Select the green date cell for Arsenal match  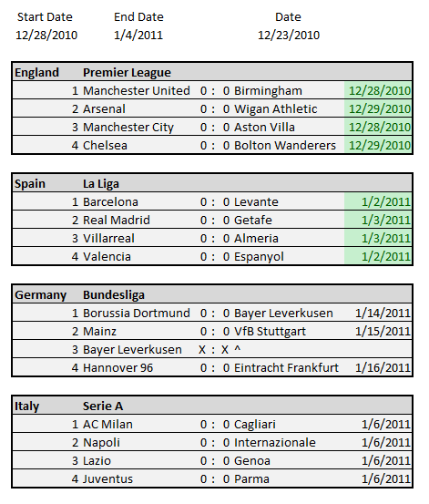click(x=378, y=109)
